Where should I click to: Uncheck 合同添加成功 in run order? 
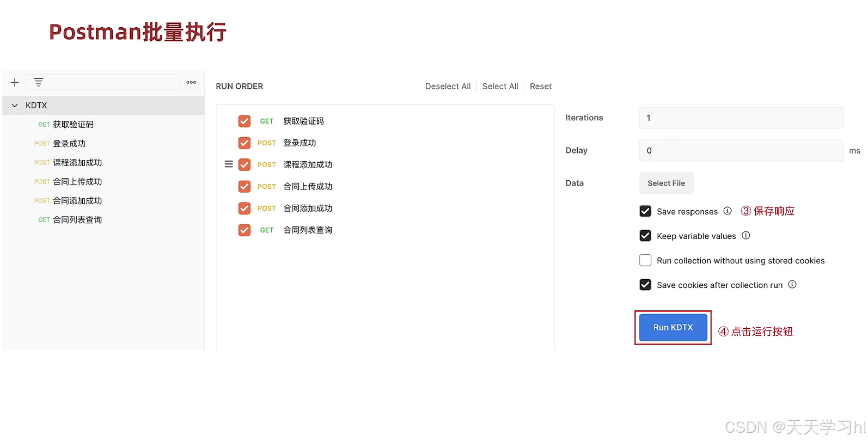pyautogui.click(x=244, y=208)
